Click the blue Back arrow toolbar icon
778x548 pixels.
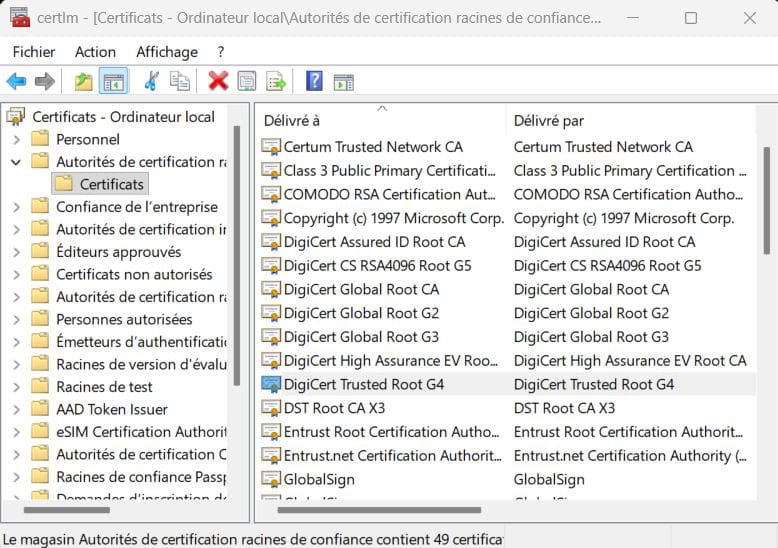click(x=16, y=81)
